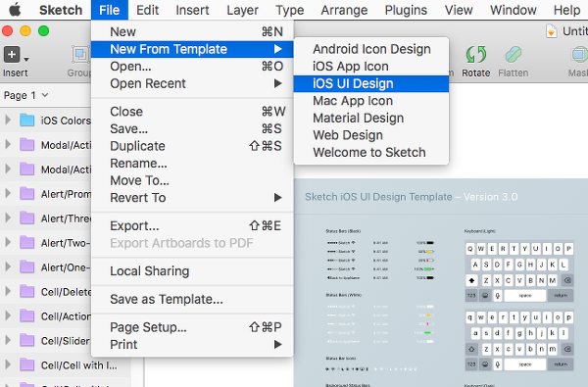Click the iOS Colors folder icon
The image size is (588, 387).
click(27, 120)
